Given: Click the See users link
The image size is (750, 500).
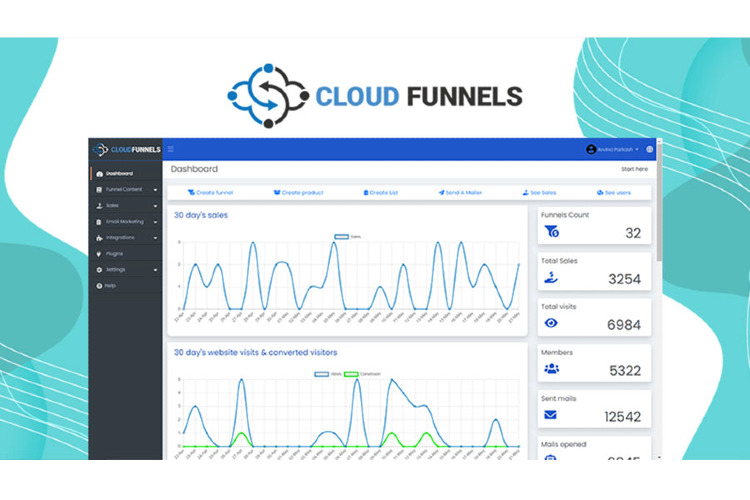Looking at the screenshot, I should (614, 192).
